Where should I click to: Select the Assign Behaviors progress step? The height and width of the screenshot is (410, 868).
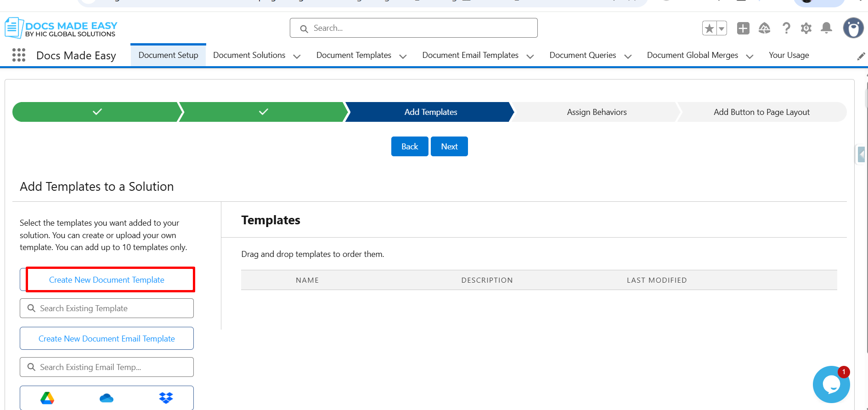596,112
